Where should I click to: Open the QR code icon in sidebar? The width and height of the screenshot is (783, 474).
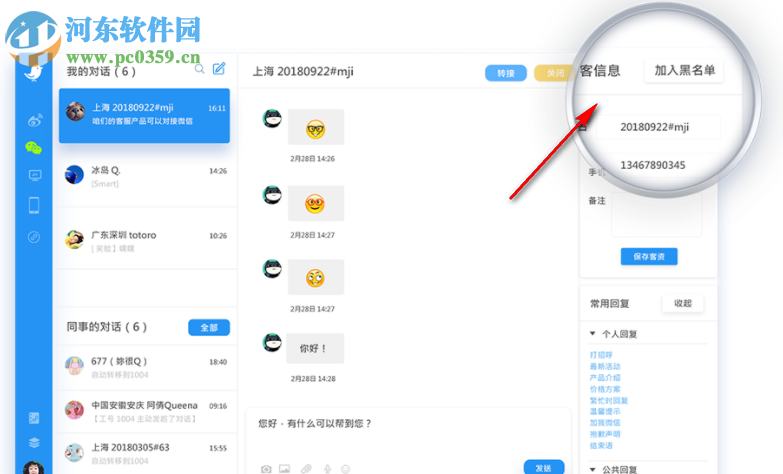pos(34,418)
